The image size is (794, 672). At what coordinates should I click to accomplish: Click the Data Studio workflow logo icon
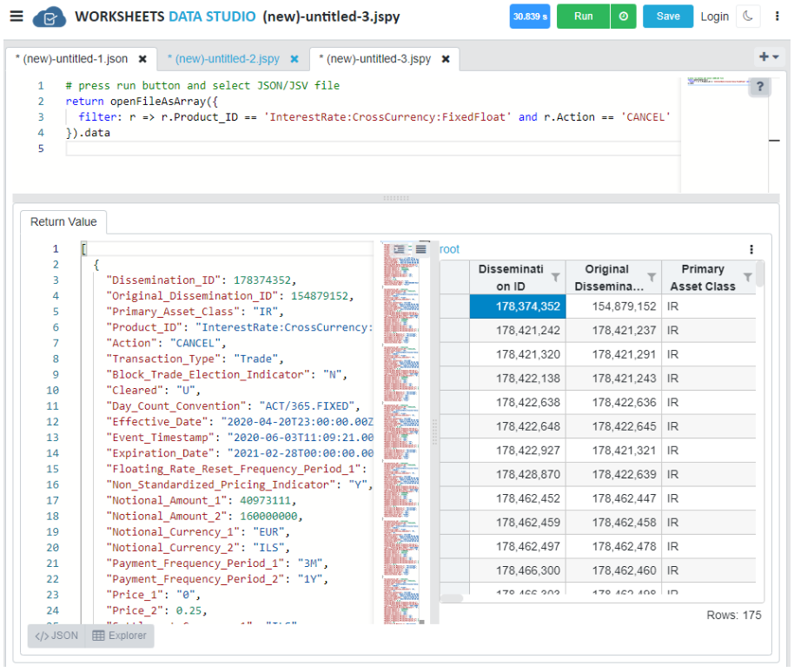pos(48,16)
